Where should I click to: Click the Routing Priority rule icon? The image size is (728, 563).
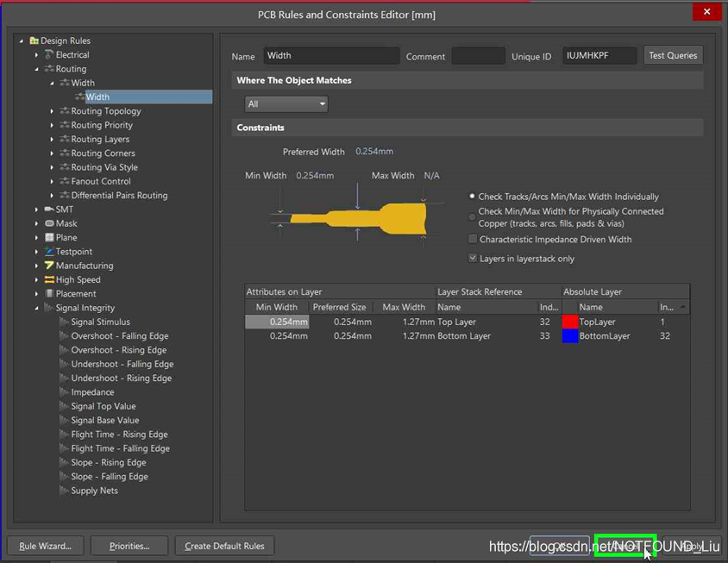click(65, 125)
